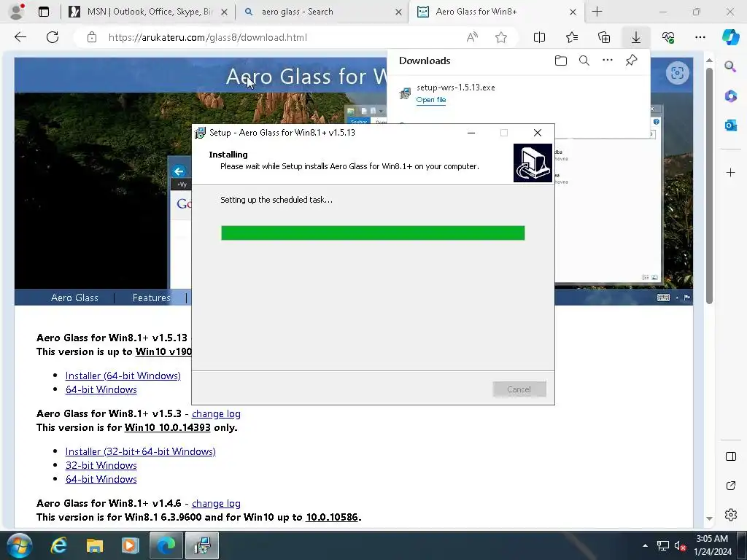Open change log link for v1.4.6

(216, 503)
